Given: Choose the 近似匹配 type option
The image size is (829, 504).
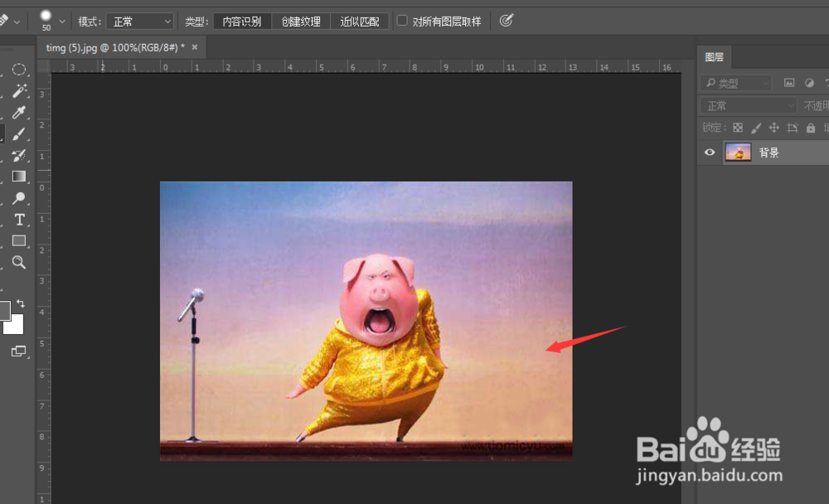Looking at the screenshot, I should click(360, 22).
